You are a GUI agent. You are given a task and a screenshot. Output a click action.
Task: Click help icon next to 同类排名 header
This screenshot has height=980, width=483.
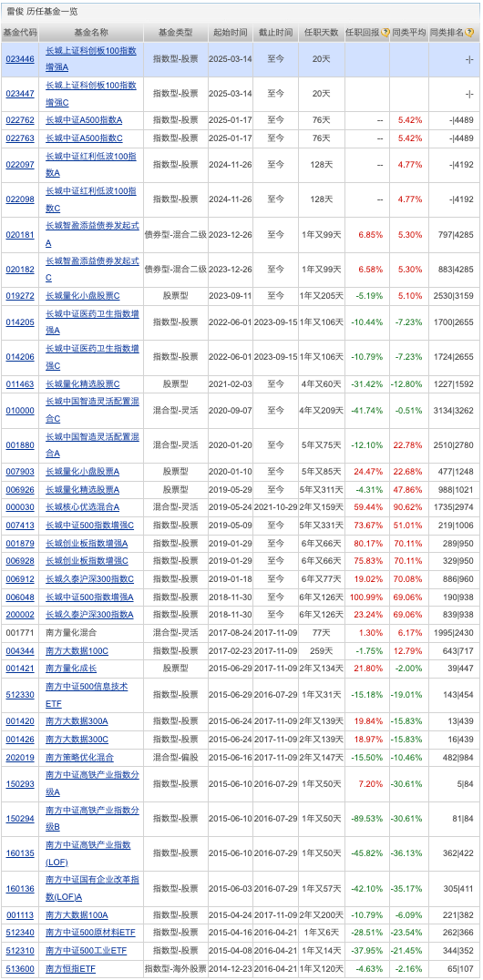(x=470, y=33)
